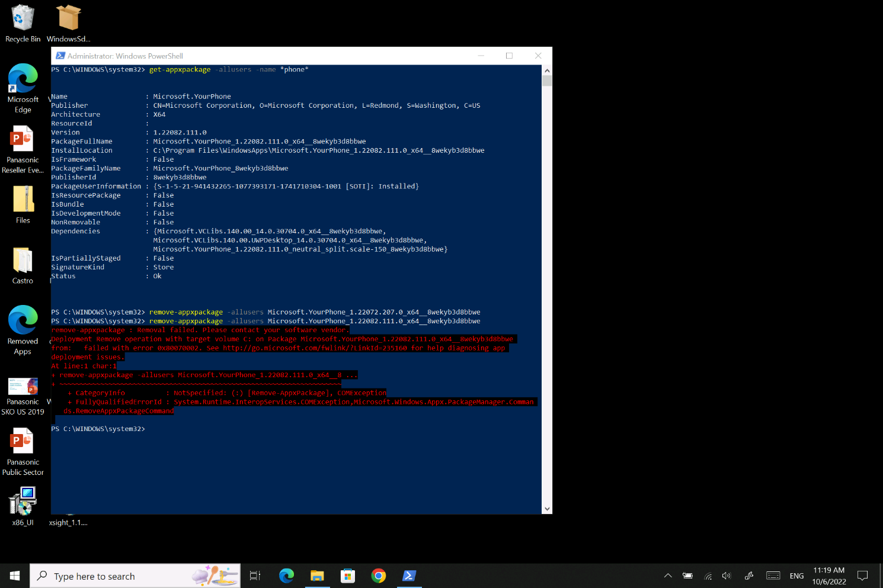The height and width of the screenshot is (588, 883).
Task: Click PowerShell scrollbar up arrow
Action: (547, 70)
